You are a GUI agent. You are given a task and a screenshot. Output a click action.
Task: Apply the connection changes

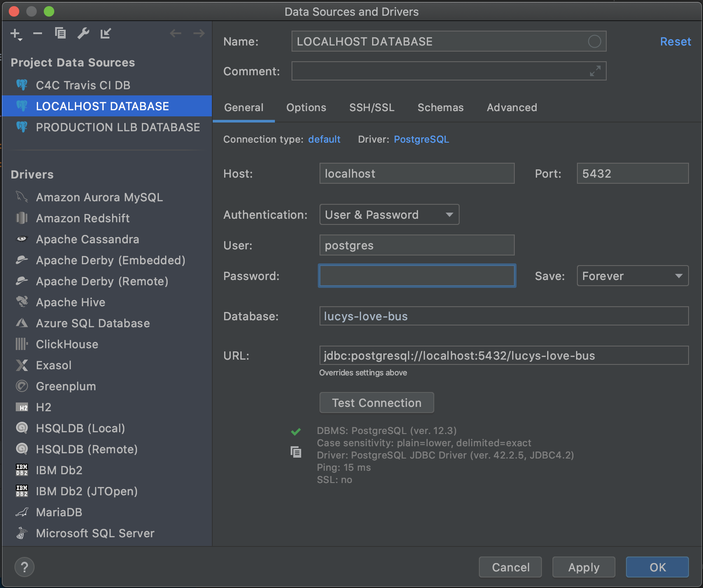click(x=583, y=567)
